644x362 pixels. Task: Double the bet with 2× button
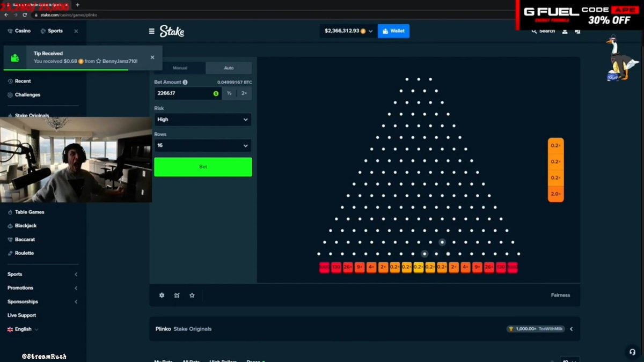coord(244,93)
